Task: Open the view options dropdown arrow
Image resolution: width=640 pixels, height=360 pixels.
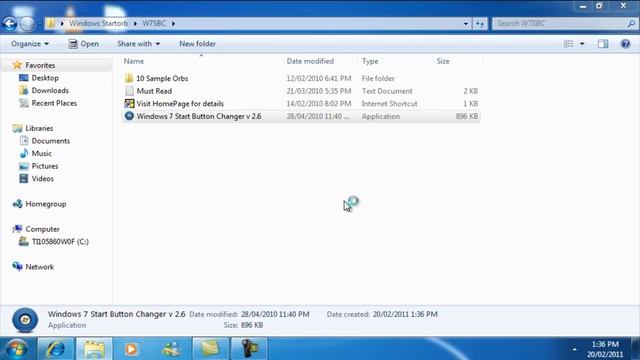Action: click(582, 44)
